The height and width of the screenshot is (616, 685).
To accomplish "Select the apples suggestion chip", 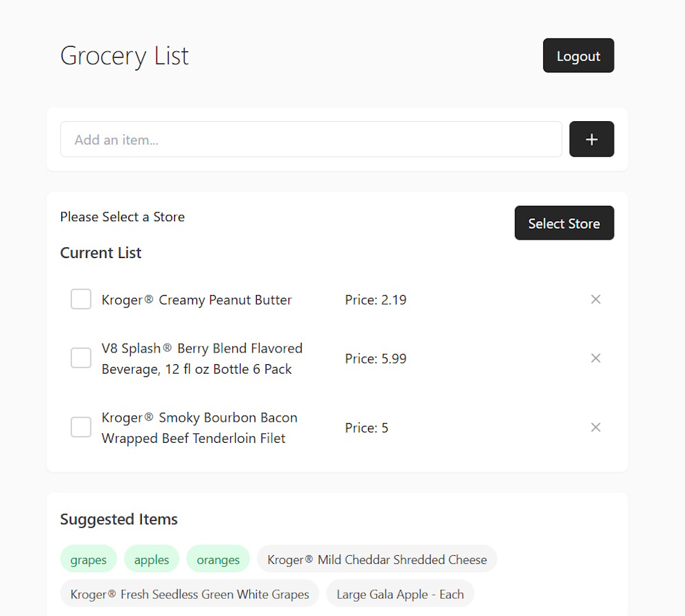I will point(151,559).
